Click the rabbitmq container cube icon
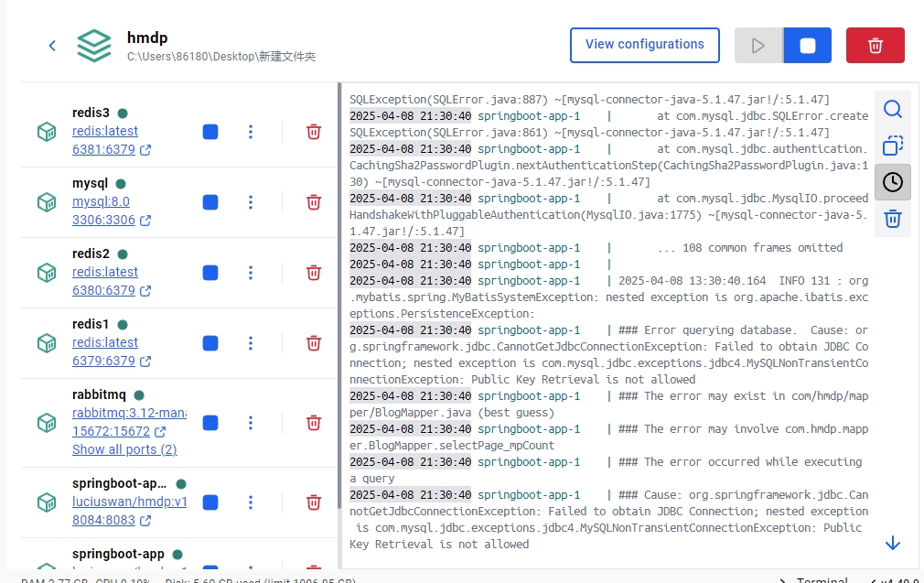924x583 pixels. (47, 423)
